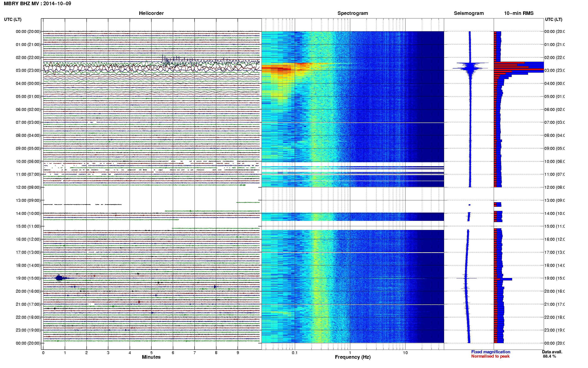Click the right 'UTC (LT)' axis label
588x368 pixels.
click(x=553, y=19)
